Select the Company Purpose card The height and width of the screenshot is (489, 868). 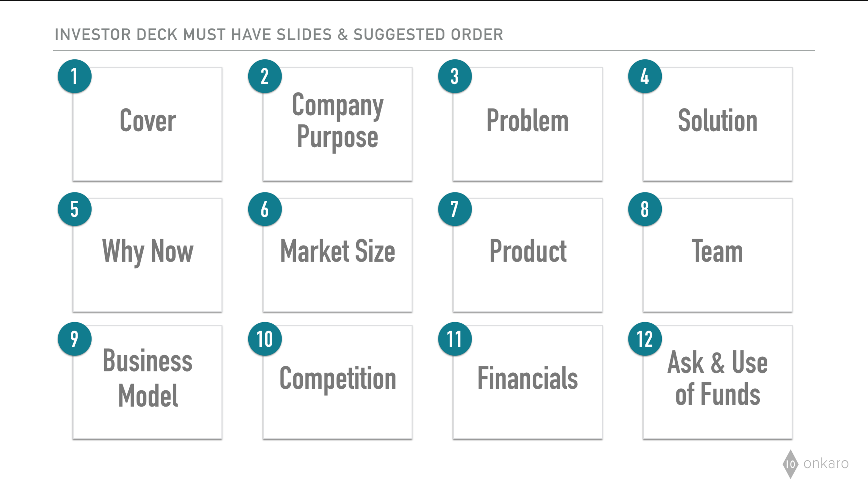coord(337,124)
